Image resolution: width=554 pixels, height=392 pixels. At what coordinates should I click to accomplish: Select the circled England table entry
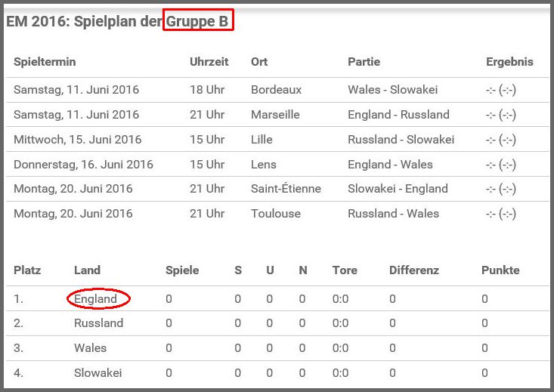click(x=95, y=299)
